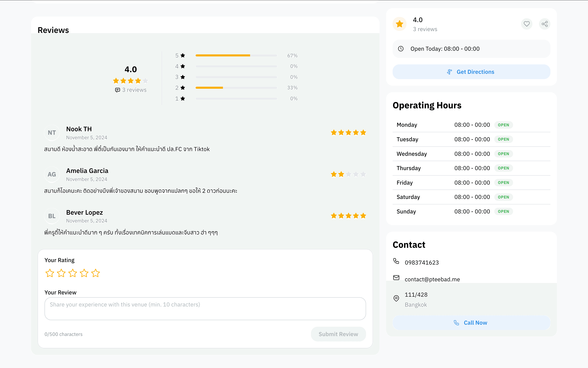The image size is (588, 368).
Task: Click the Saturday hours row
Action: point(471,197)
